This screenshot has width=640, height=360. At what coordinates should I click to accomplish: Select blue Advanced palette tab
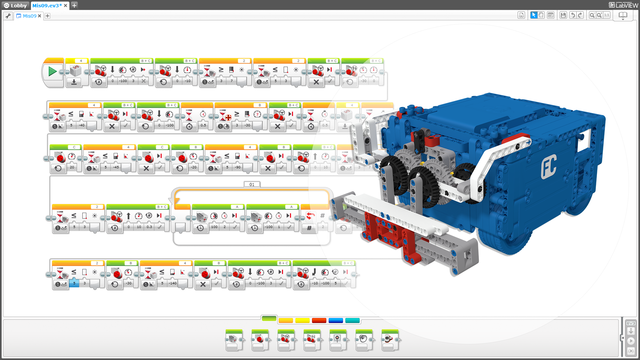tap(336, 320)
